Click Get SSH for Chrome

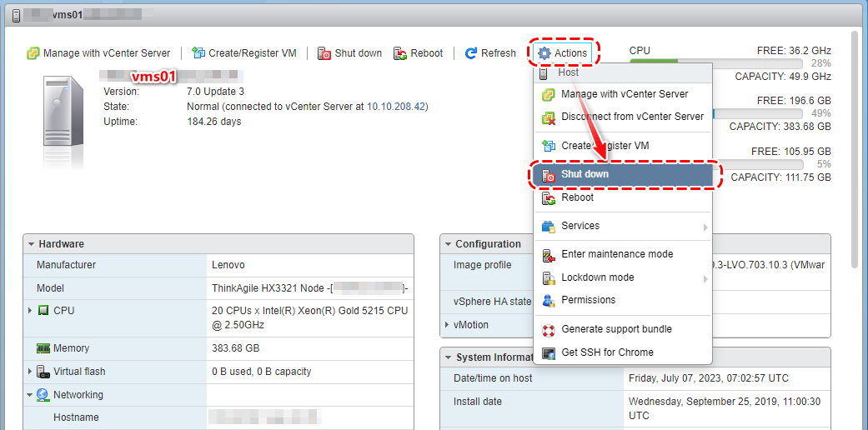[607, 352]
